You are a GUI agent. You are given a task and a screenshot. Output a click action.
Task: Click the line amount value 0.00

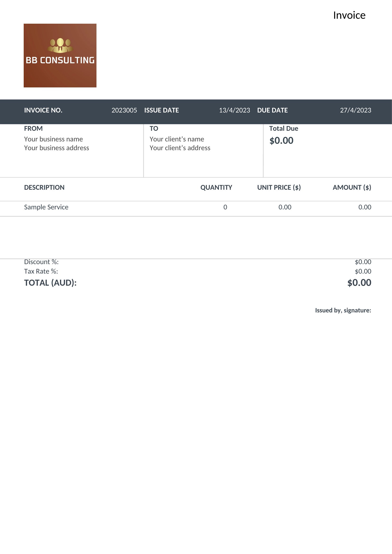(x=365, y=207)
